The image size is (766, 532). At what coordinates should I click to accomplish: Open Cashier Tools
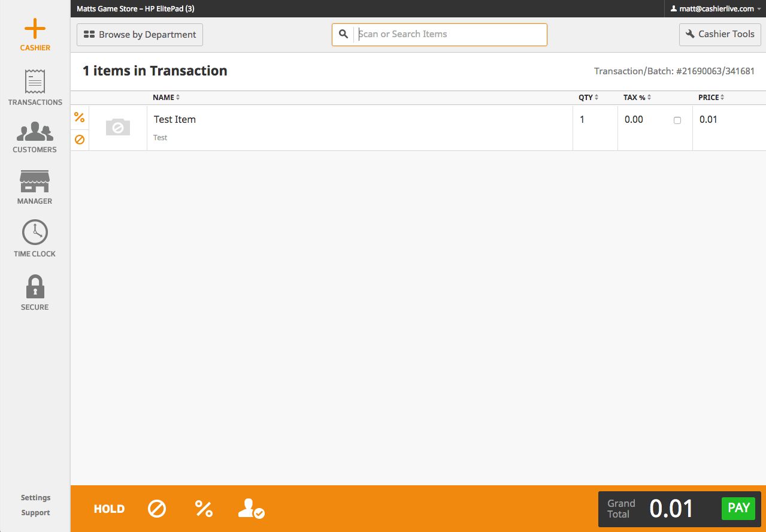[719, 34]
